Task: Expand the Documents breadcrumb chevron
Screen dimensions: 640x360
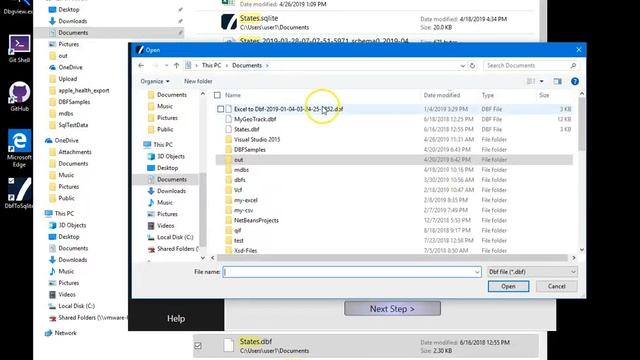Action: (x=267, y=65)
